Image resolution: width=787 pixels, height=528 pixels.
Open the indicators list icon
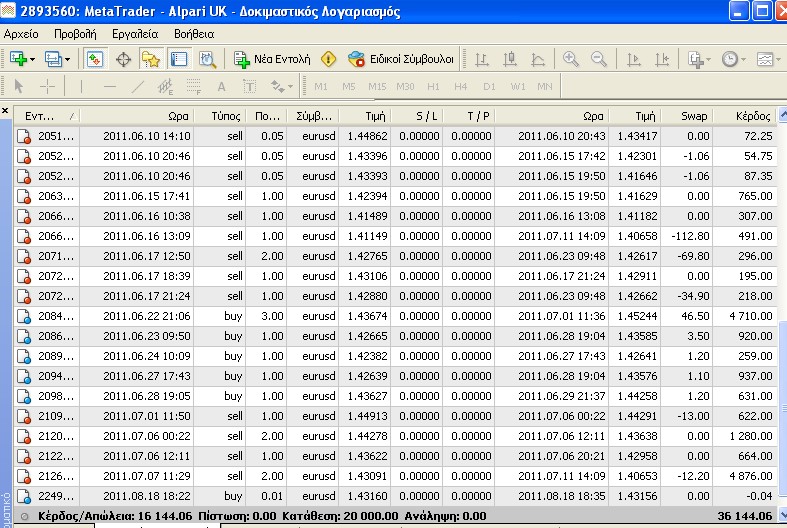click(x=696, y=59)
